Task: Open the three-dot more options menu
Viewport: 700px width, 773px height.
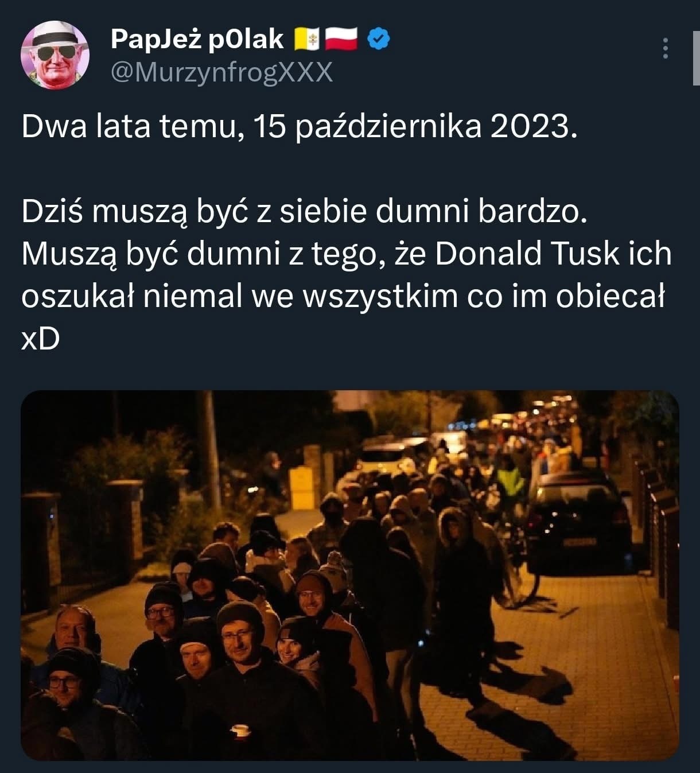Action: (x=666, y=49)
